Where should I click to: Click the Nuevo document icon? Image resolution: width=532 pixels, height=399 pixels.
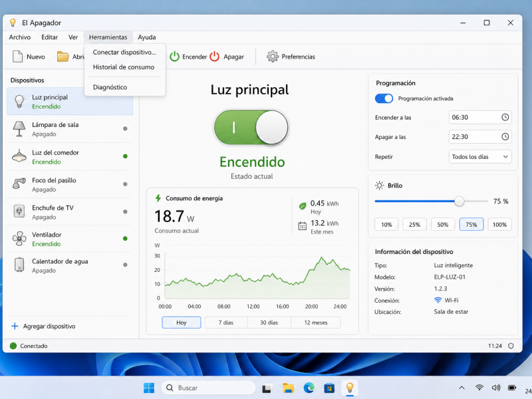tap(17, 57)
